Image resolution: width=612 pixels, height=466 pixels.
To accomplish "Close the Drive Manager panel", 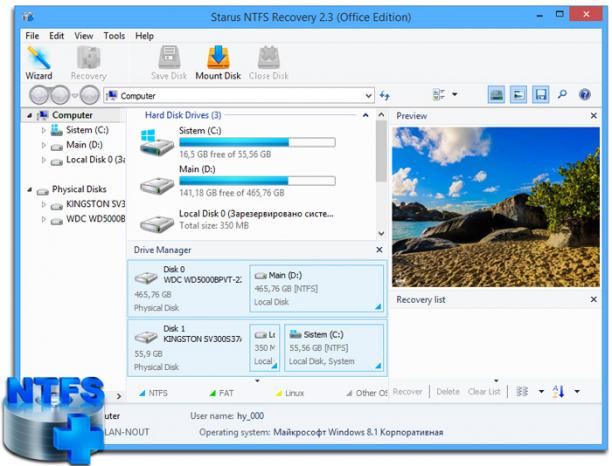I will [379, 250].
